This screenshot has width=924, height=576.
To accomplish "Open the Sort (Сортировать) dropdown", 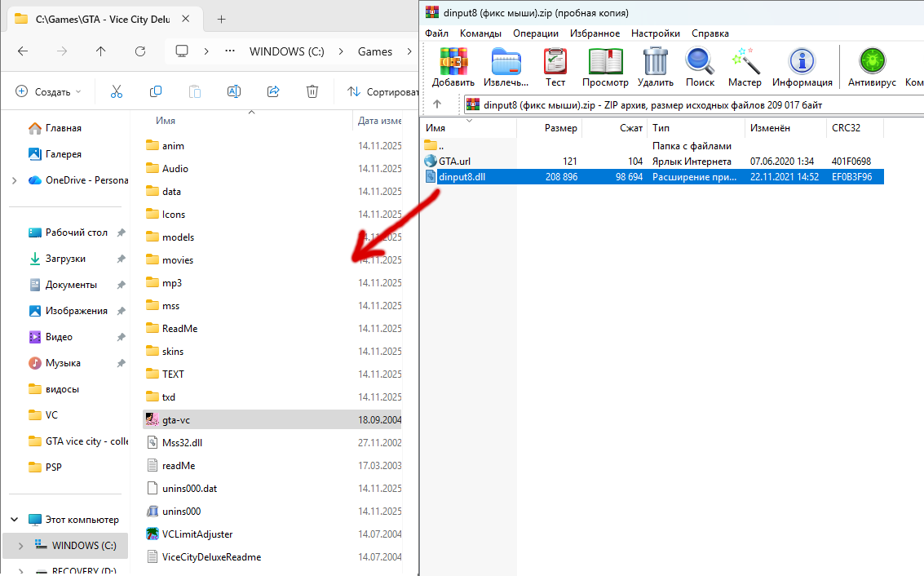I will pos(384,91).
